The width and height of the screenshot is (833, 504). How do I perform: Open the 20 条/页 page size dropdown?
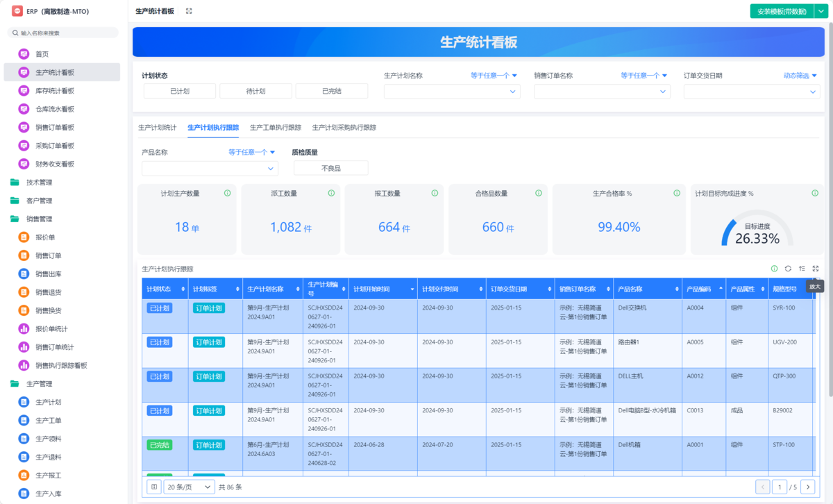click(190, 487)
